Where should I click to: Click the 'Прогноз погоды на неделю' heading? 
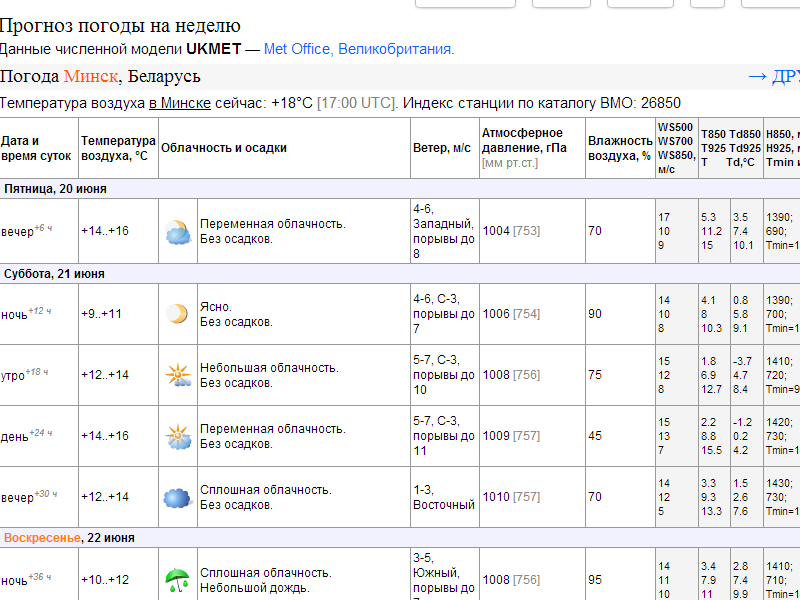(x=120, y=26)
